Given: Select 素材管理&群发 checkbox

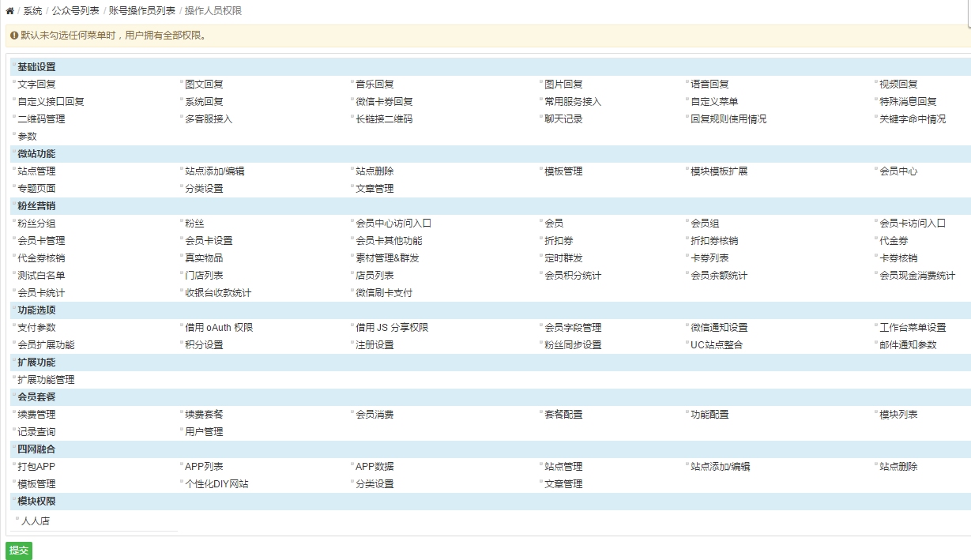Looking at the screenshot, I should click(352, 256).
